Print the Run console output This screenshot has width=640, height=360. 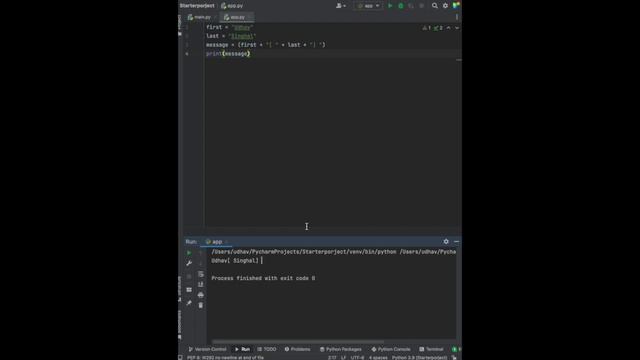click(200, 295)
